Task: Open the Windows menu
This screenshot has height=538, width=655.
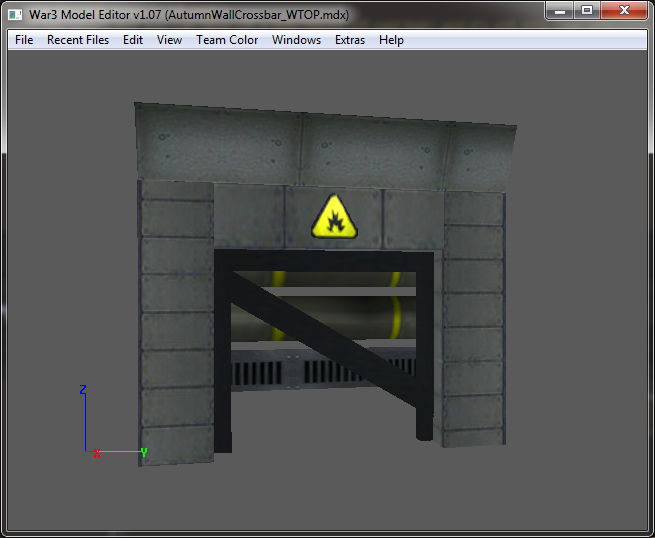Action: pyautogui.click(x=296, y=40)
